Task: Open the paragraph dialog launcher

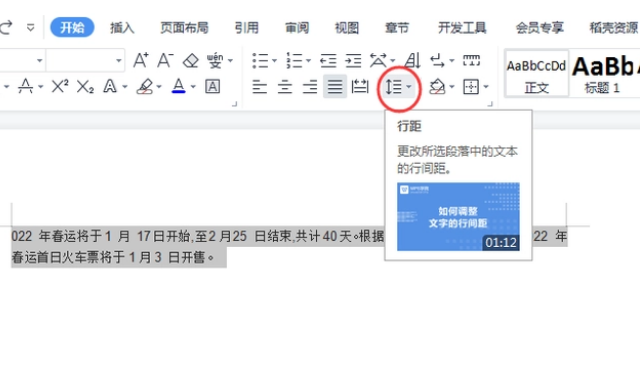Action: [x=490, y=104]
